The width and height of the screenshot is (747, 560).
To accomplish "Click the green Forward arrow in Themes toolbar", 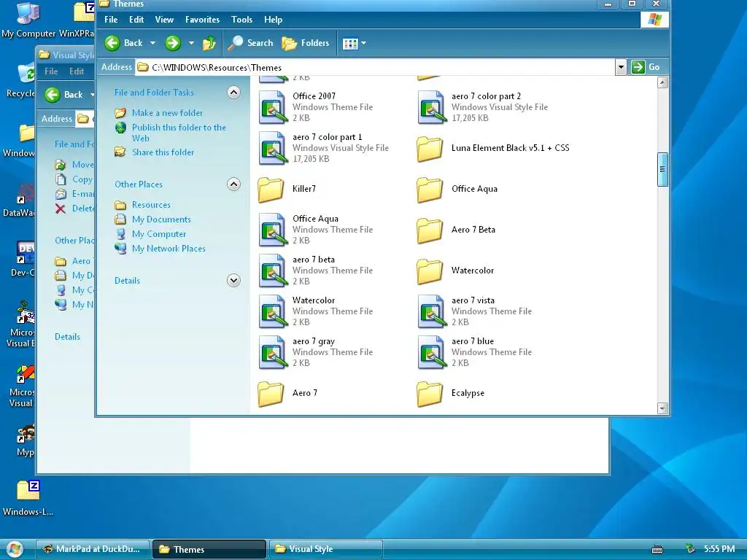I will pyautogui.click(x=173, y=43).
